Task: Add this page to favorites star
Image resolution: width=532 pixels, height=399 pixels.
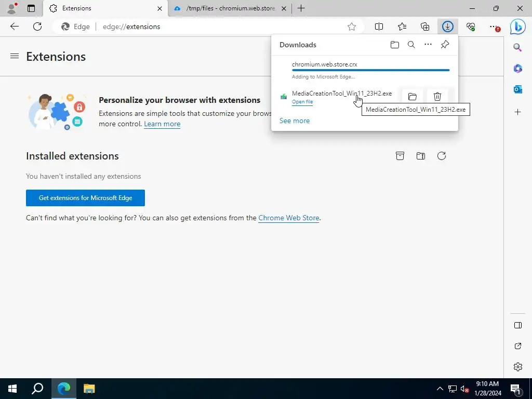Action: pyautogui.click(x=352, y=26)
